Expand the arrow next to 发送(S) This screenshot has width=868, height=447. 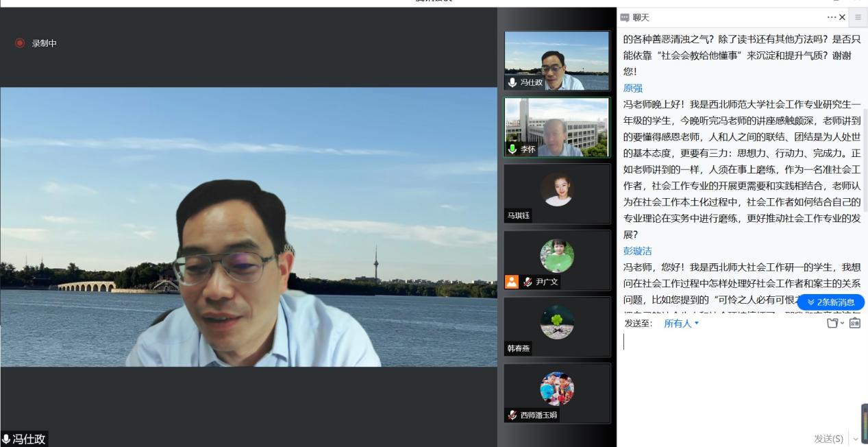(854, 439)
